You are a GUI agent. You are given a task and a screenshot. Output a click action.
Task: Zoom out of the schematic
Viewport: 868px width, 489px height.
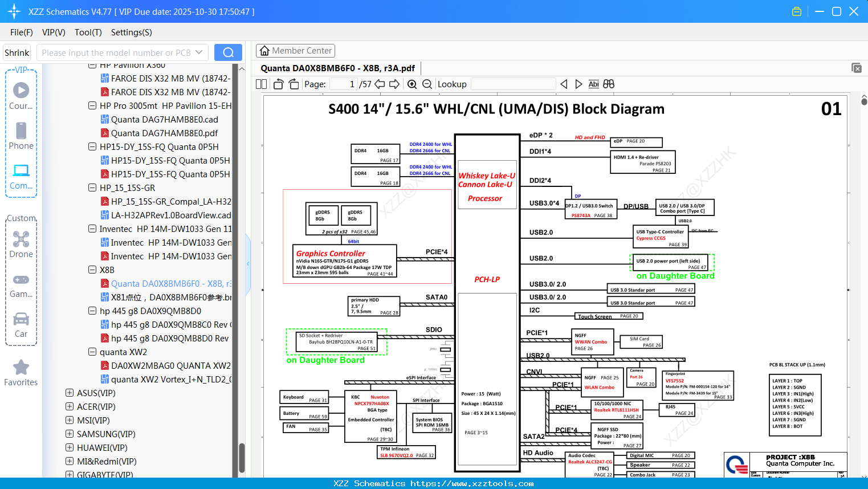click(x=427, y=84)
